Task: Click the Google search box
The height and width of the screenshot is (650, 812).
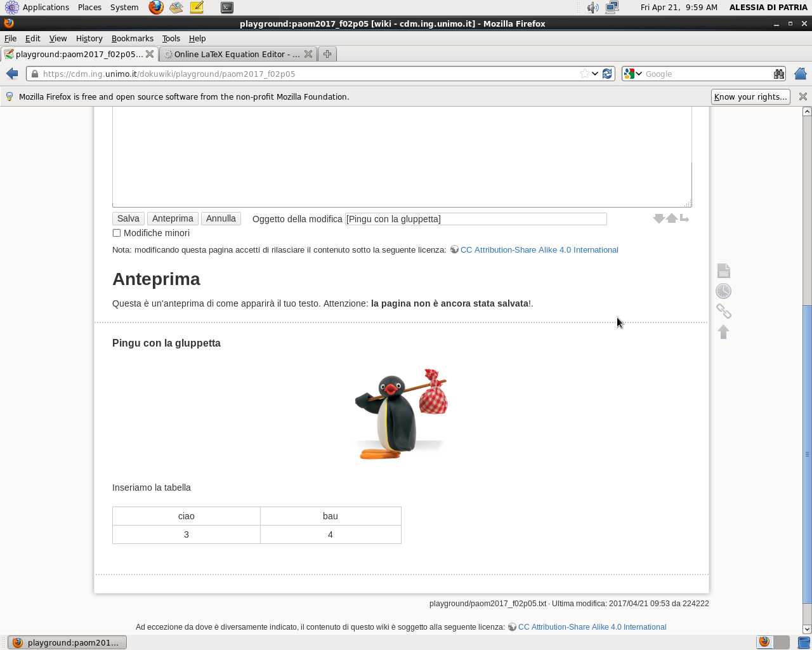Action: coord(707,74)
